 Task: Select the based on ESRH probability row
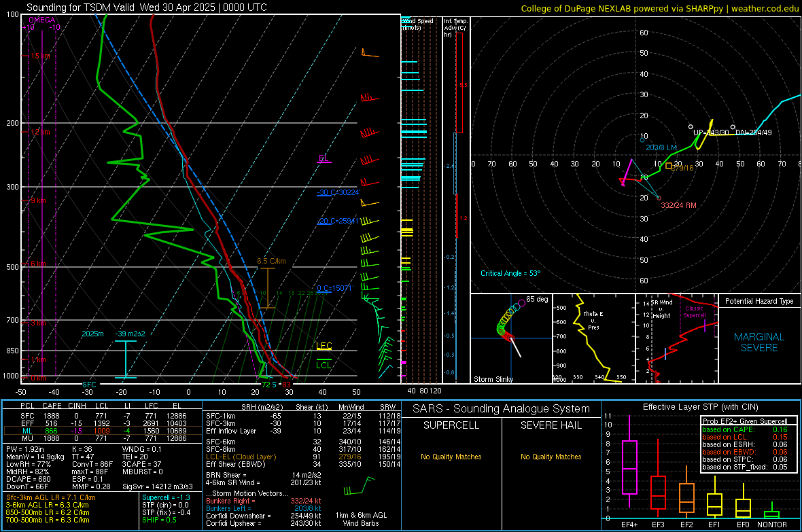tap(745, 444)
